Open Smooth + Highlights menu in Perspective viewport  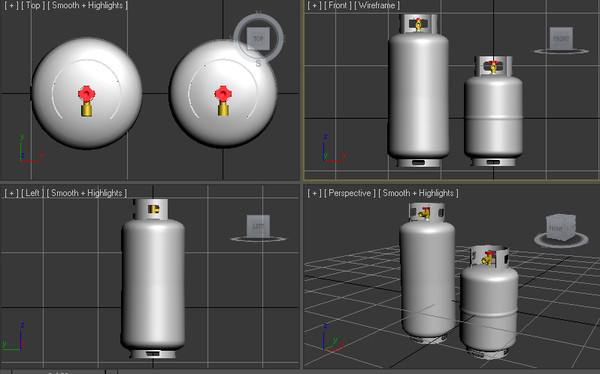click(x=418, y=193)
